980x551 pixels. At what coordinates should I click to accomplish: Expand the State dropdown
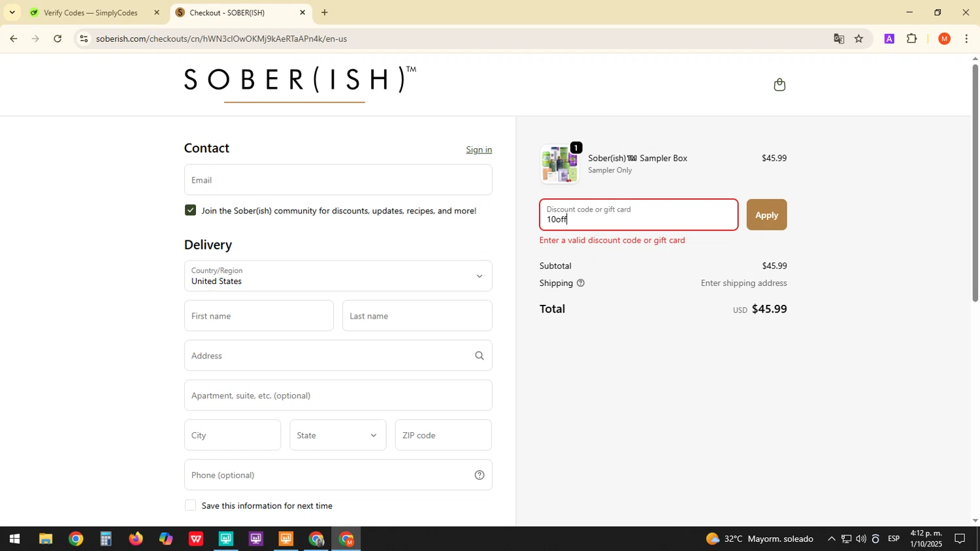[x=338, y=435]
